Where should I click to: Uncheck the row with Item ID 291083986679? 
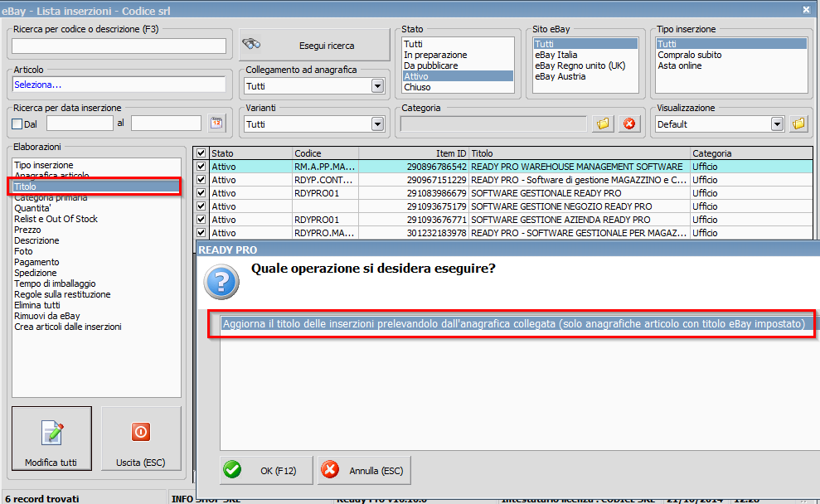pyautogui.click(x=201, y=193)
